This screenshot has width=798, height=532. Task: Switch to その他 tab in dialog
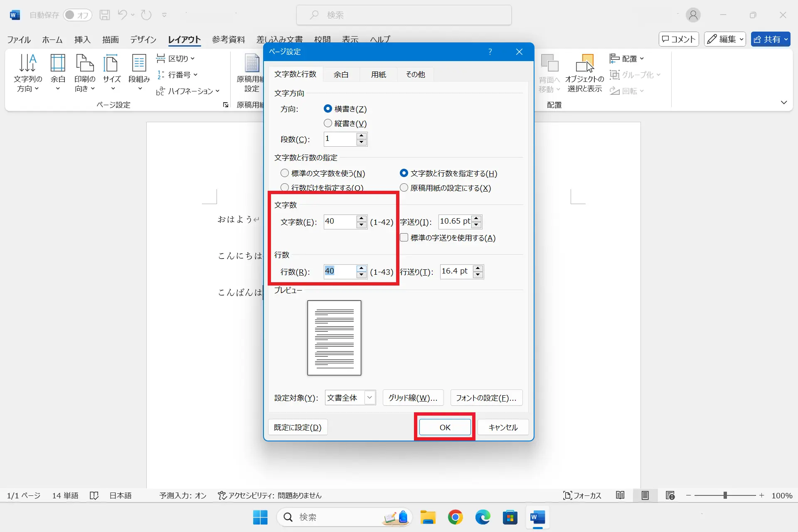(415, 74)
